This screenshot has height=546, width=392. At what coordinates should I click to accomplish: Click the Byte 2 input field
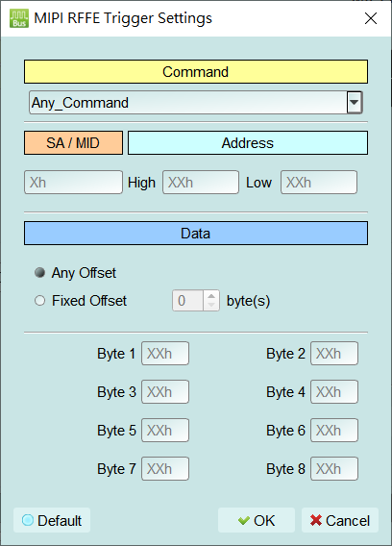(334, 354)
